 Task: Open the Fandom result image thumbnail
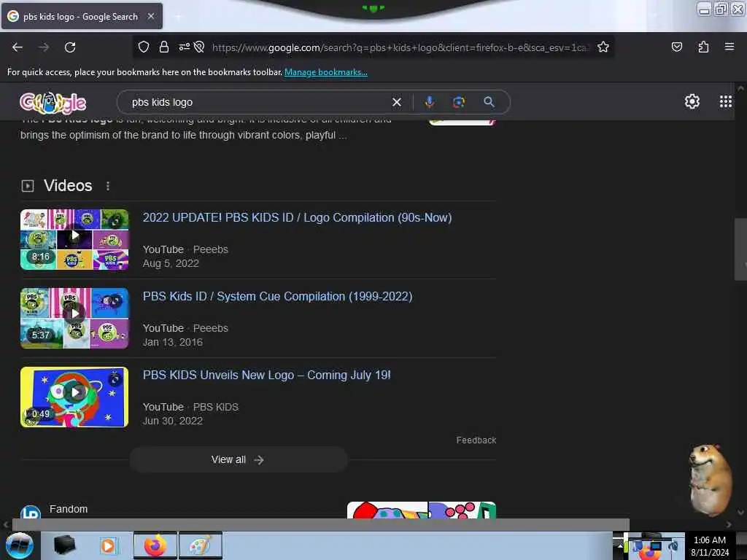click(x=422, y=510)
